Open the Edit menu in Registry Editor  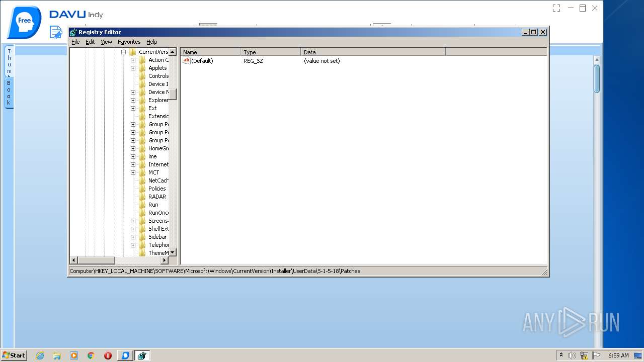tap(90, 42)
